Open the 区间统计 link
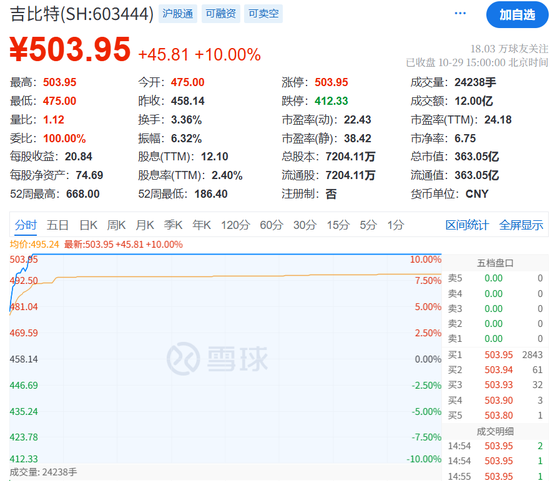 click(x=467, y=225)
